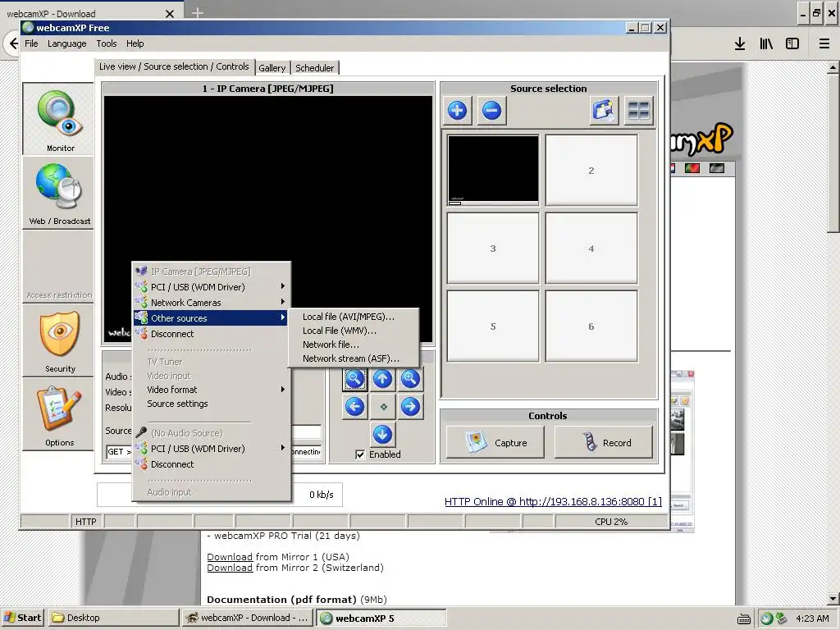Expand the audio PCI / USB (WDM Driver) submenu
The height and width of the screenshot is (630, 840).
(x=212, y=449)
